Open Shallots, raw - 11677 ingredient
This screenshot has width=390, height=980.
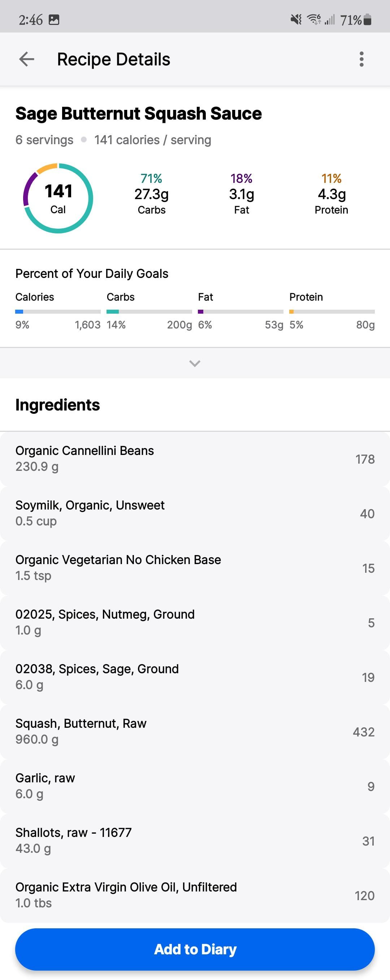tap(195, 840)
